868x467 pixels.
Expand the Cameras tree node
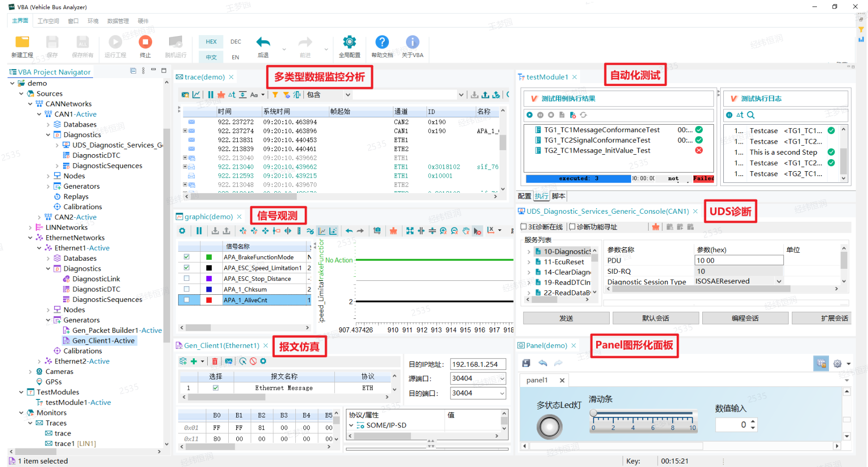pos(31,371)
